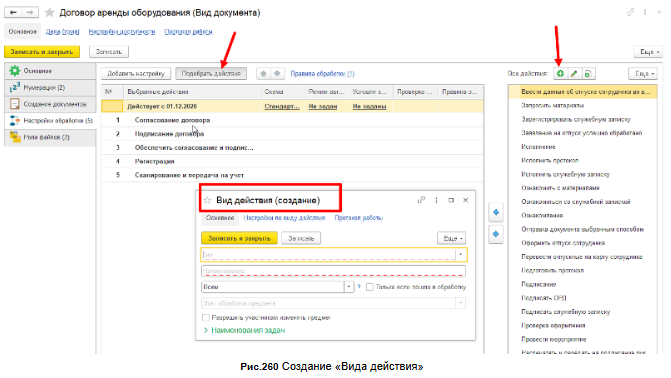Screen dimensions: 671x378
Task: Click 'Записать' button in the dialog
Action: [301, 238]
